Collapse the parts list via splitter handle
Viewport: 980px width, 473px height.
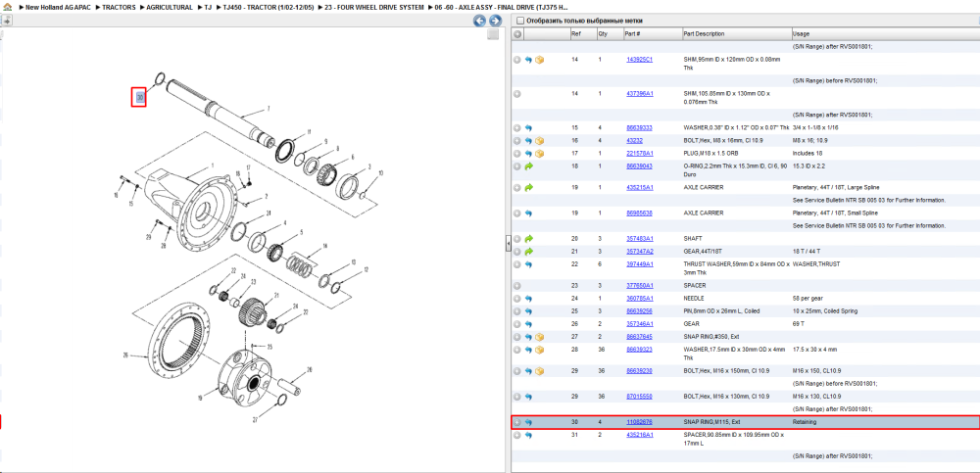(x=508, y=242)
